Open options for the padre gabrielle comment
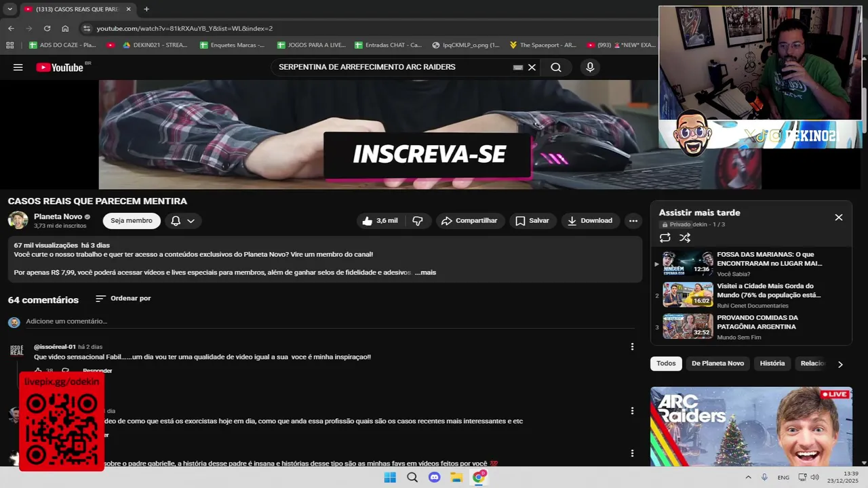 pyautogui.click(x=632, y=453)
